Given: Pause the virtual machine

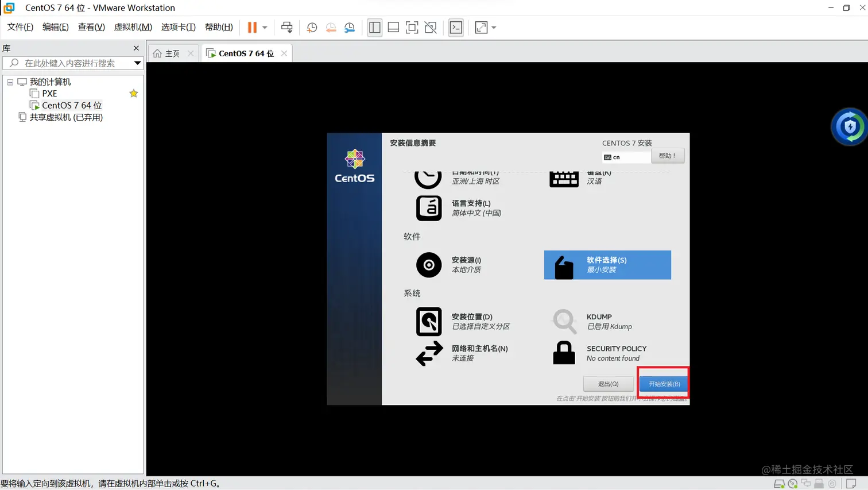Looking at the screenshot, I should 252,28.
